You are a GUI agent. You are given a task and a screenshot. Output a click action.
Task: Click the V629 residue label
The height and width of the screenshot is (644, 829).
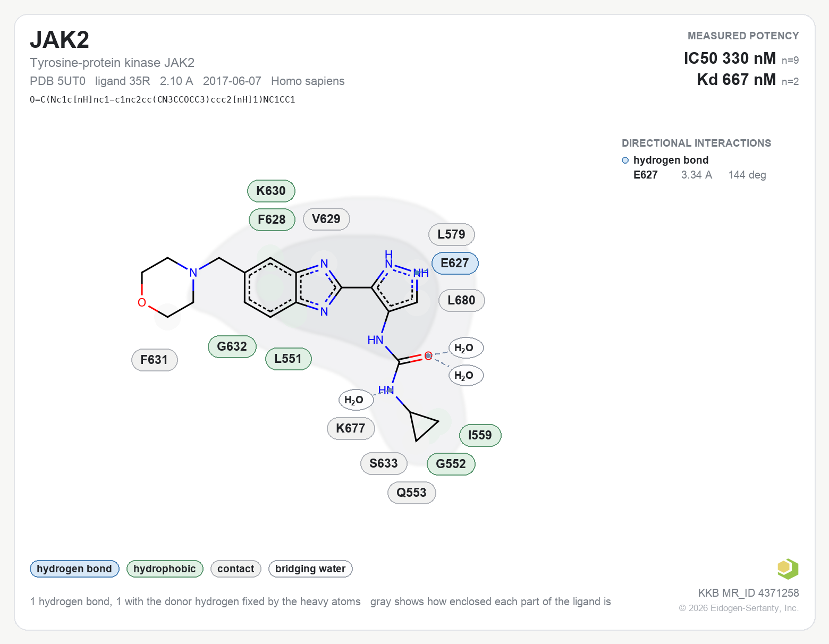[x=326, y=219]
